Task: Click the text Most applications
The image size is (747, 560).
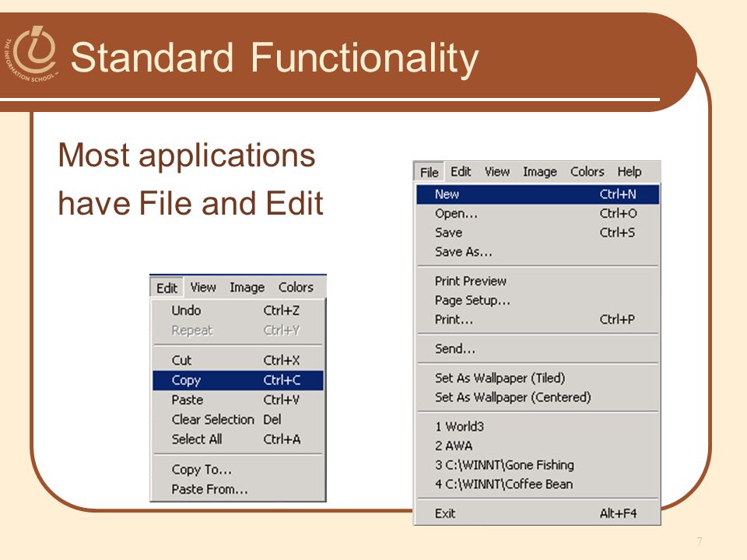Action: coord(186,156)
